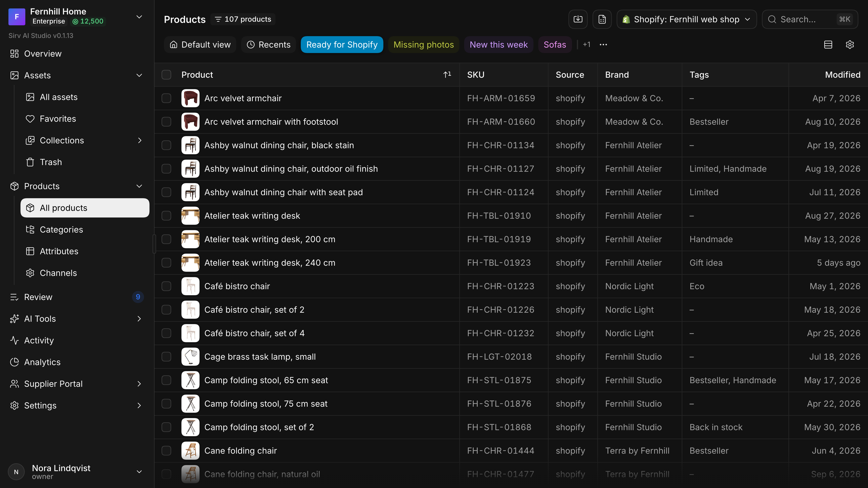
Task: Expand the AI Tools submenu
Action: 139,319
